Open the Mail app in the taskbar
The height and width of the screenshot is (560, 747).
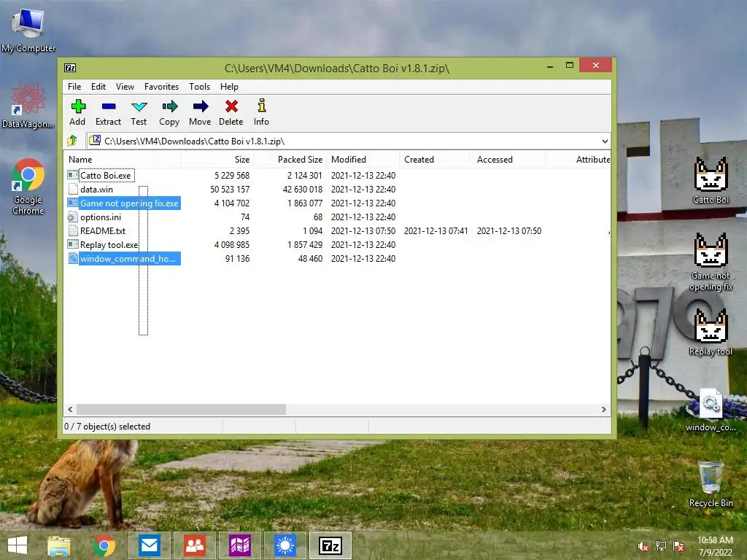coord(149,545)
